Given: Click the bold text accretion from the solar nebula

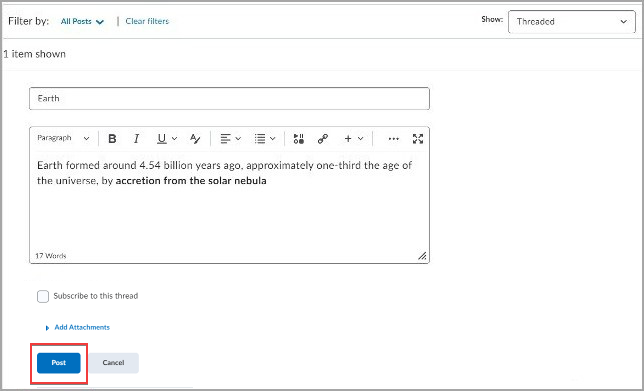Looking at the screenshot, I should click(x=191, y=181).
